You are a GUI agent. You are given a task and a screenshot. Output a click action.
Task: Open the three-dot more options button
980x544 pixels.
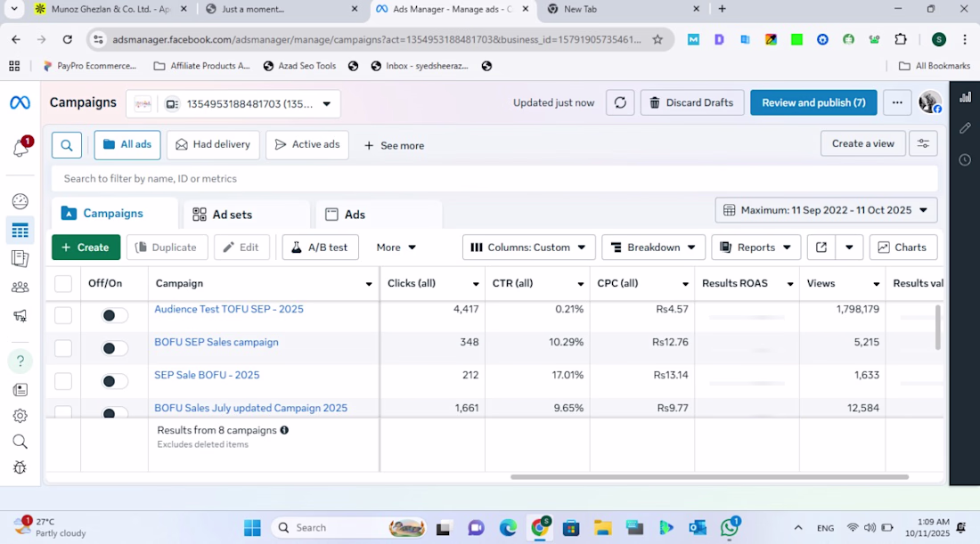897,102
